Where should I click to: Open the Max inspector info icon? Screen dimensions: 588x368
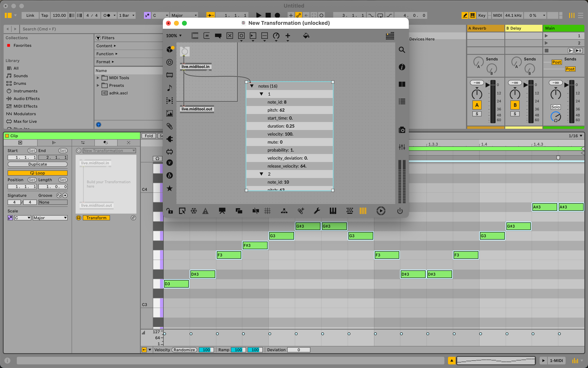402,67
